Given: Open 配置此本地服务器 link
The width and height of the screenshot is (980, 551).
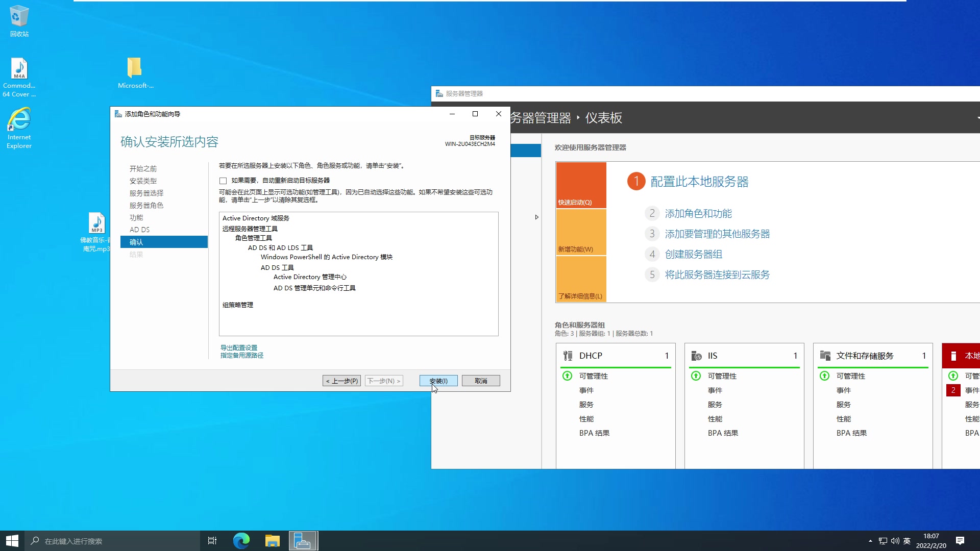Looking at the screenshot, I should (x=699, y=182).
